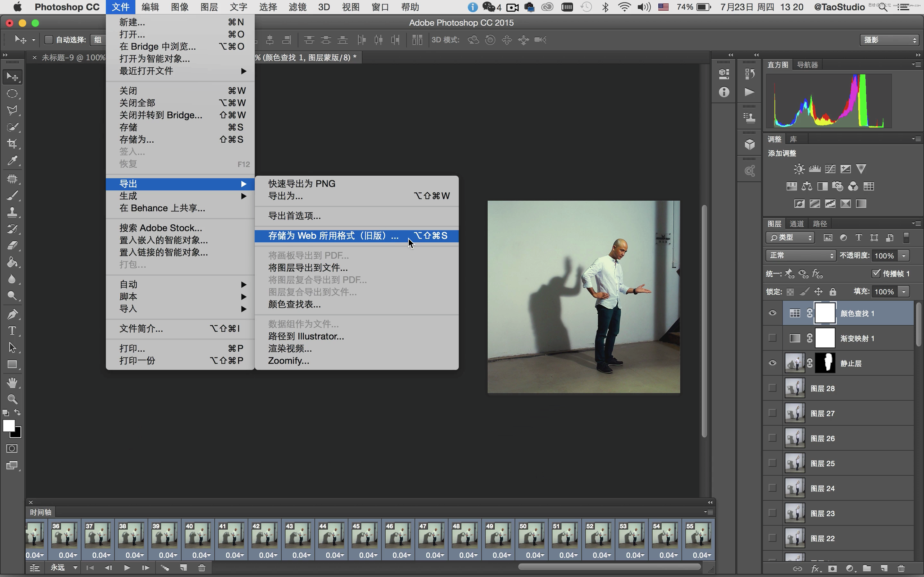Select the Lasso tool
The height and width of the screenshot is (577, 924).
(x=13, y=108)
